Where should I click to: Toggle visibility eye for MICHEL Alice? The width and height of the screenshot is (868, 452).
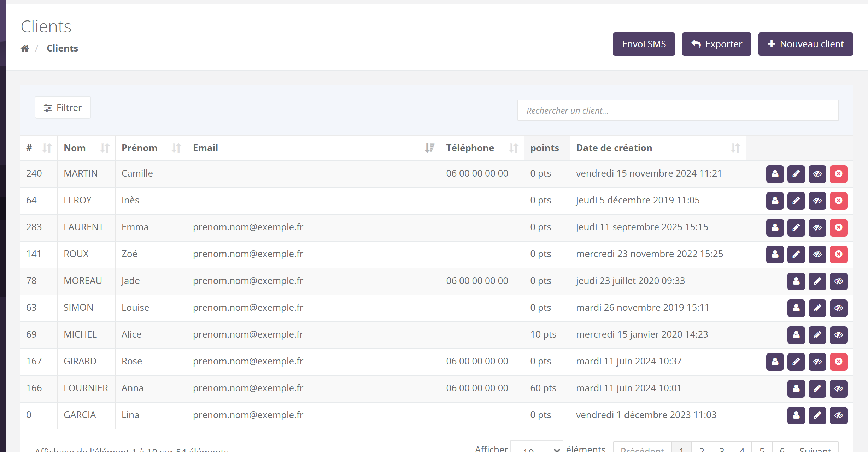tap(838, 335)
